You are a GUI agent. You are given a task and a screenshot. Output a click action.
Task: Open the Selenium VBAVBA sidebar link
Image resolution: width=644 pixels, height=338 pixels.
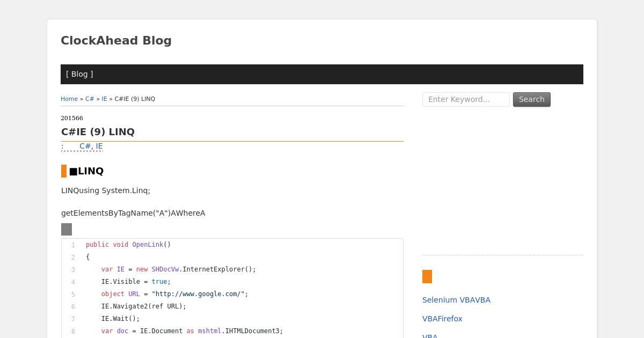[x=456, y=300]
